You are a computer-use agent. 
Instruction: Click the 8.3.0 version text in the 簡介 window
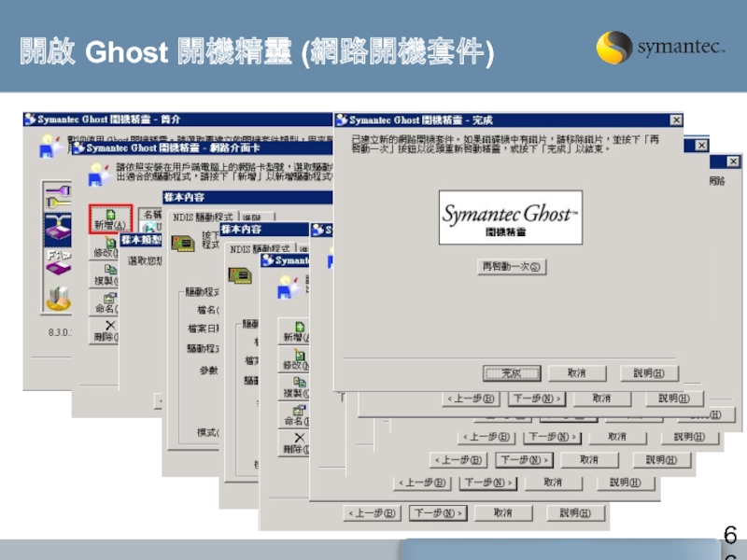[60, 332]
